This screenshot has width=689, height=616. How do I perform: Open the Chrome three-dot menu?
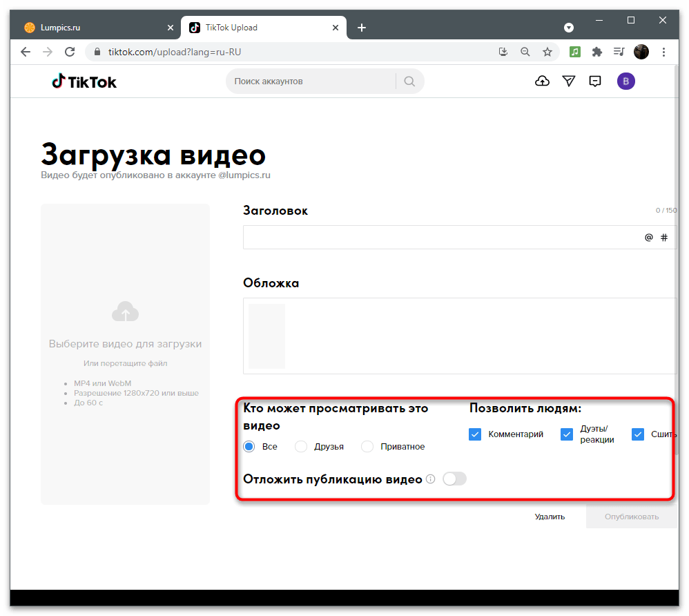point(663,51)
